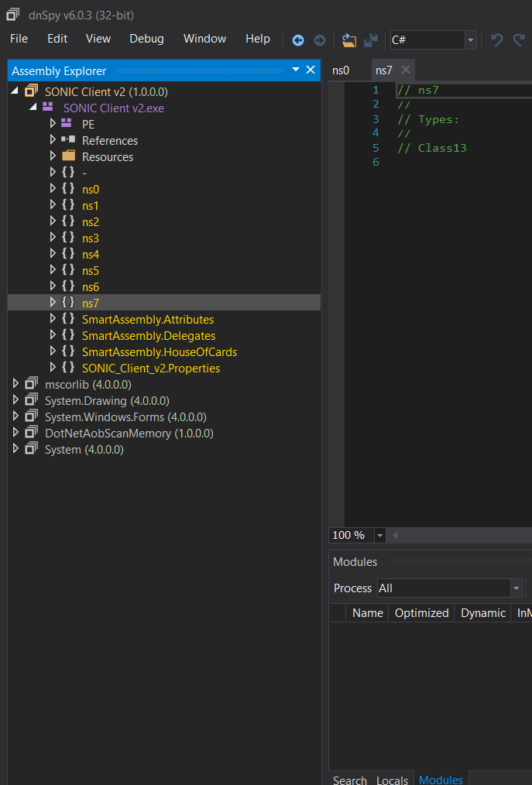Click the Open file toolbar icon

click(349, 40)
